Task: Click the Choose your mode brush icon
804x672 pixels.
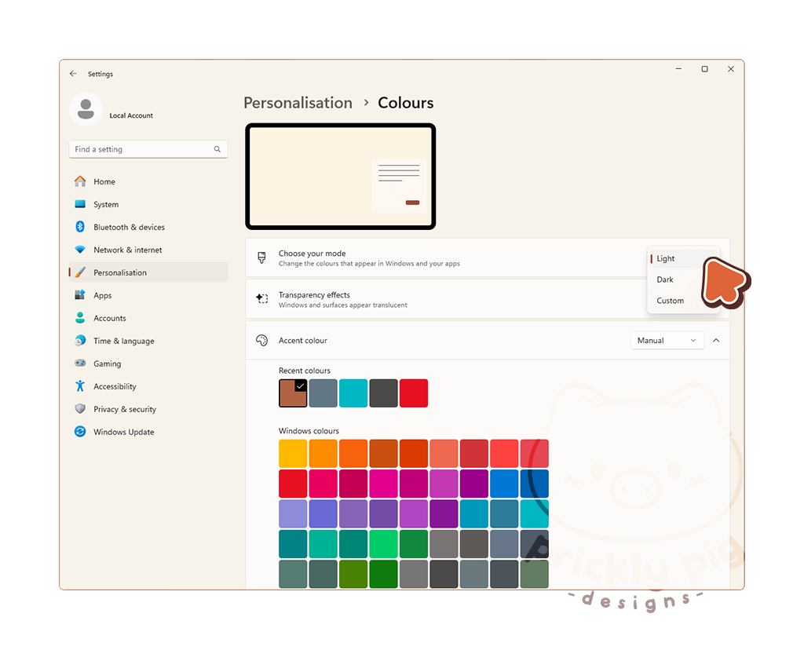Action: (262, 257)
